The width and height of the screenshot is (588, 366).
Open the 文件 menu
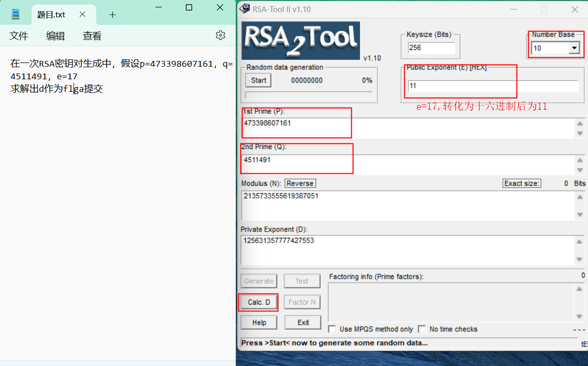pos(19,36)
